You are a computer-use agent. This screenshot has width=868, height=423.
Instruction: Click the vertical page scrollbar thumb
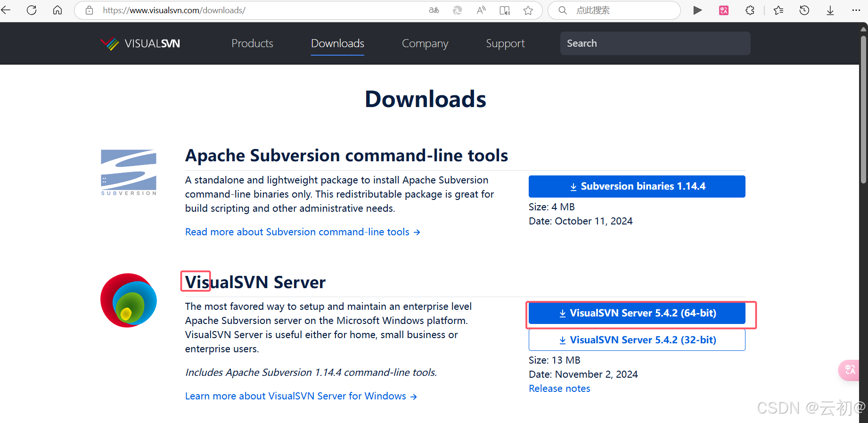[x=863, y=109]
